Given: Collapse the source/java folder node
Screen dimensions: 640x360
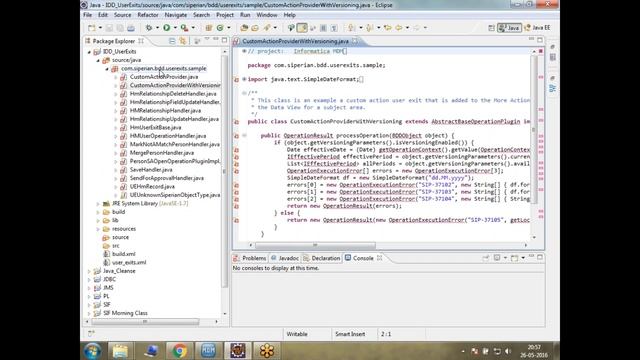Looking at the screenshot, I should (98, 60).
